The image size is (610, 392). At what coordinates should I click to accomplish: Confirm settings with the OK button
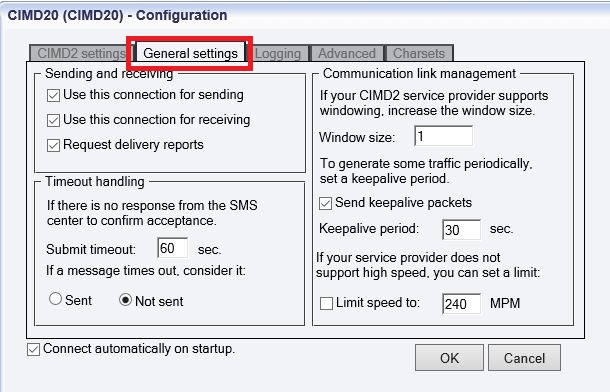click(449, 357)
